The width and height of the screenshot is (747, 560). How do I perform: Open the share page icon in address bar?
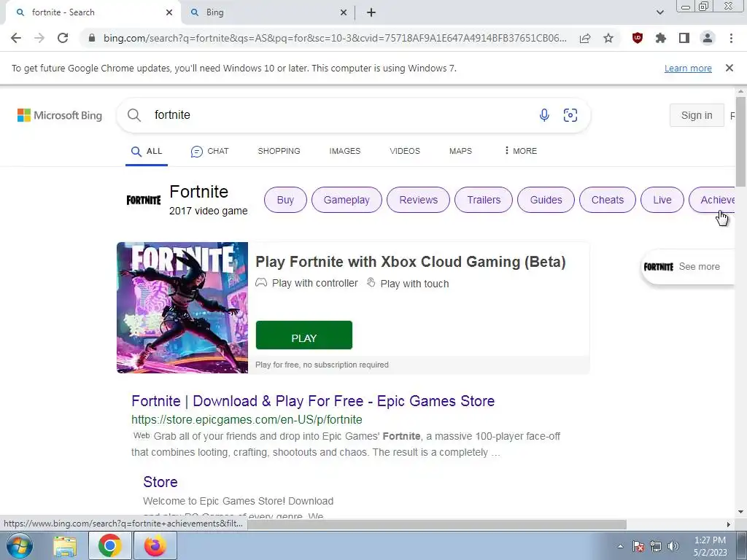[585, 38]
